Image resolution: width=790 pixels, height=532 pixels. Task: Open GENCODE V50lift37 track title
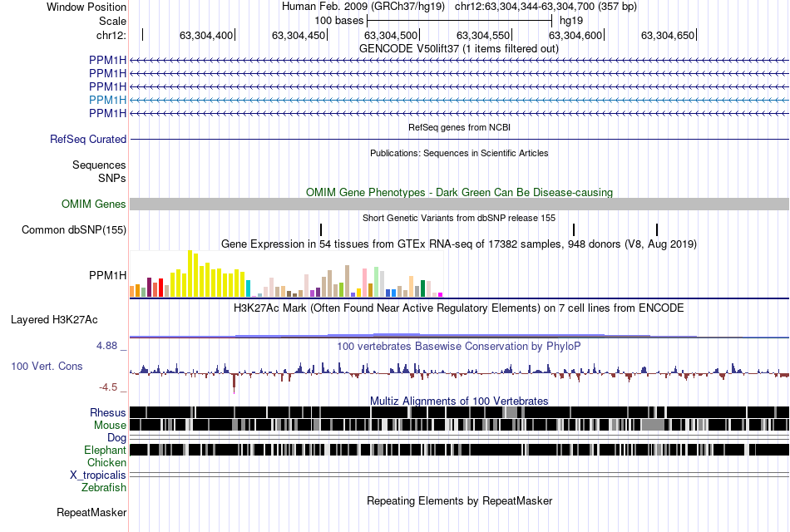pos(458,49)
